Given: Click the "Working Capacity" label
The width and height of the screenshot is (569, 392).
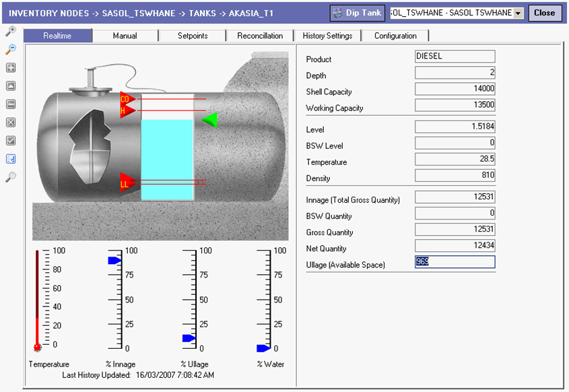Looking at the screenshot, I should [335, 108].
